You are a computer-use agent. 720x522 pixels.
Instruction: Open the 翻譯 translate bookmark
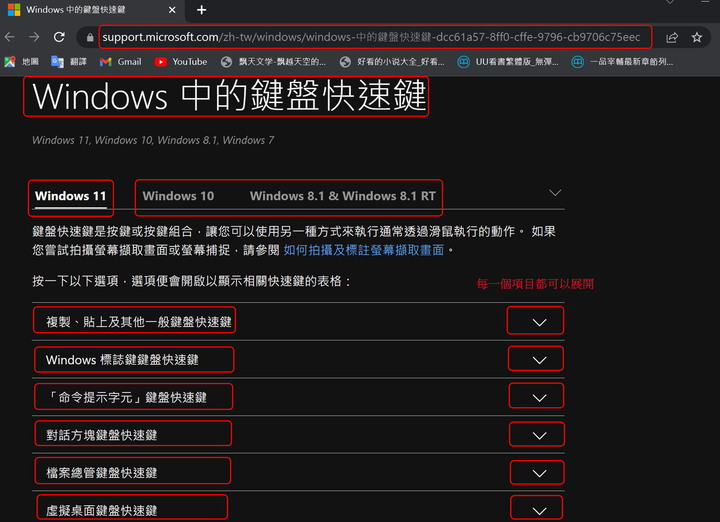click(69, 62)
